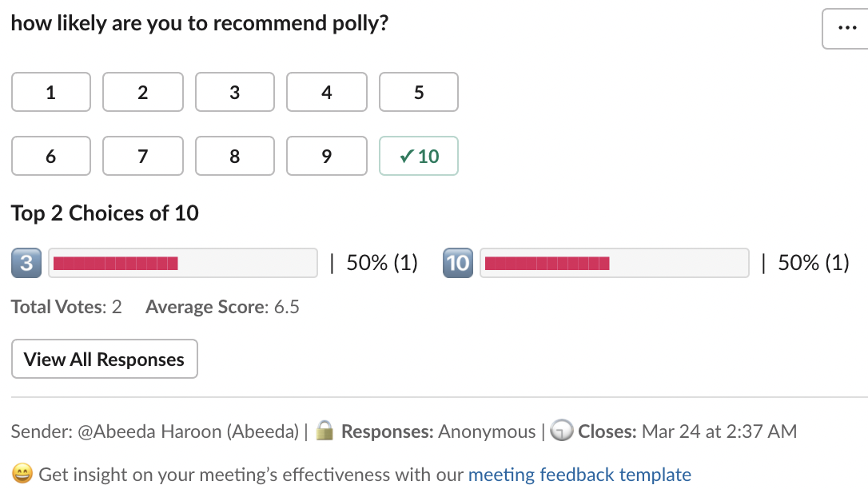Deselect your current vote of 10
This screenshot has height=489, width=868.
pos(418,156)
